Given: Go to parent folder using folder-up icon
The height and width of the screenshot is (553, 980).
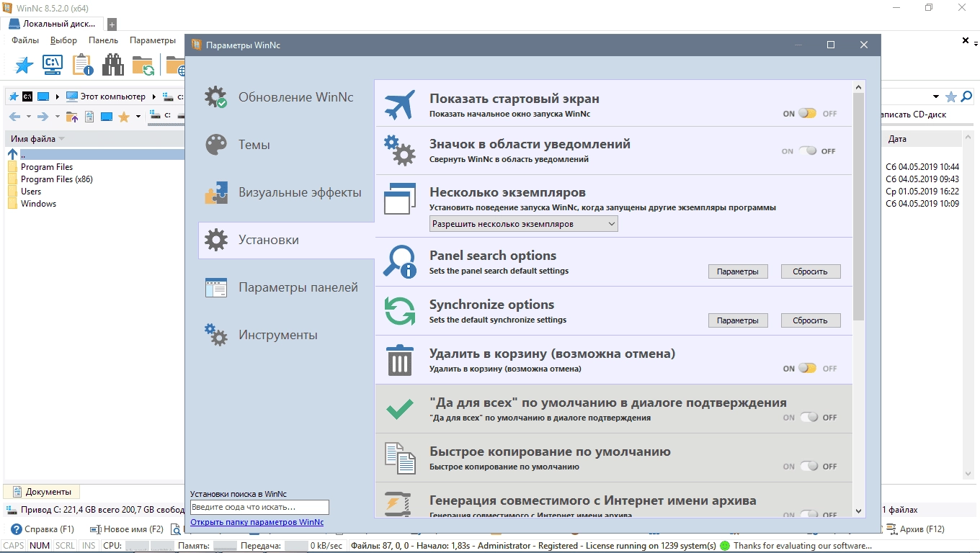Looking at the screenshot, I should [x=72, y=117].
